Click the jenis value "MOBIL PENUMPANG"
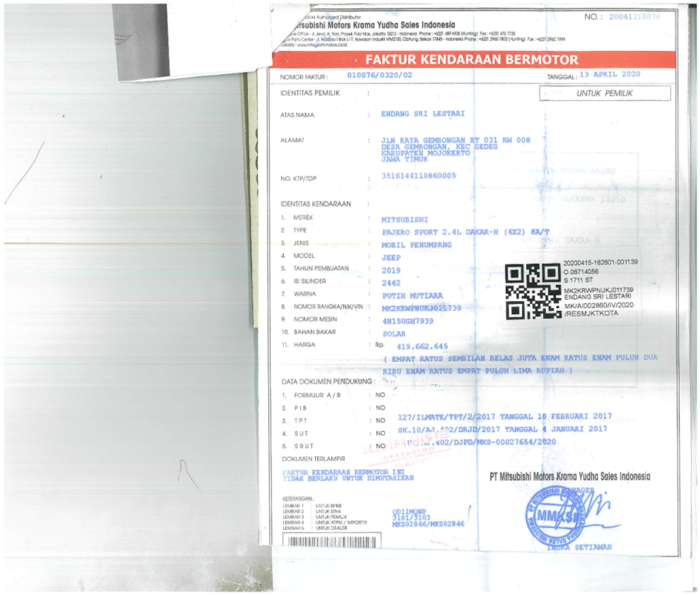 click(x=416, y=245)
